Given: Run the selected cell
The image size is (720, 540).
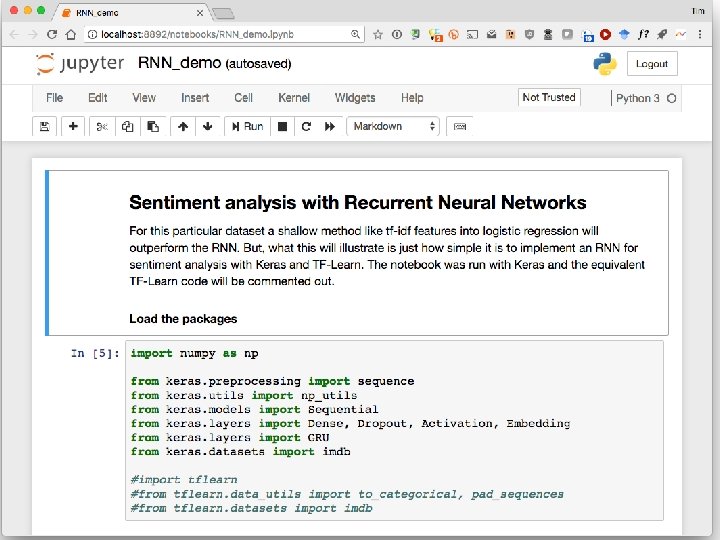Looking at the screenshot, I should (248, 126).
